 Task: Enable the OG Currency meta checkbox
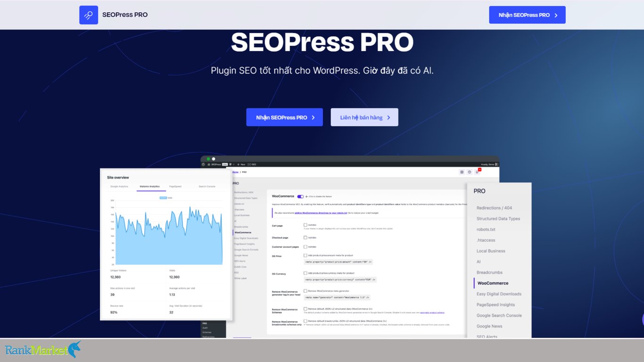[305, 273]
